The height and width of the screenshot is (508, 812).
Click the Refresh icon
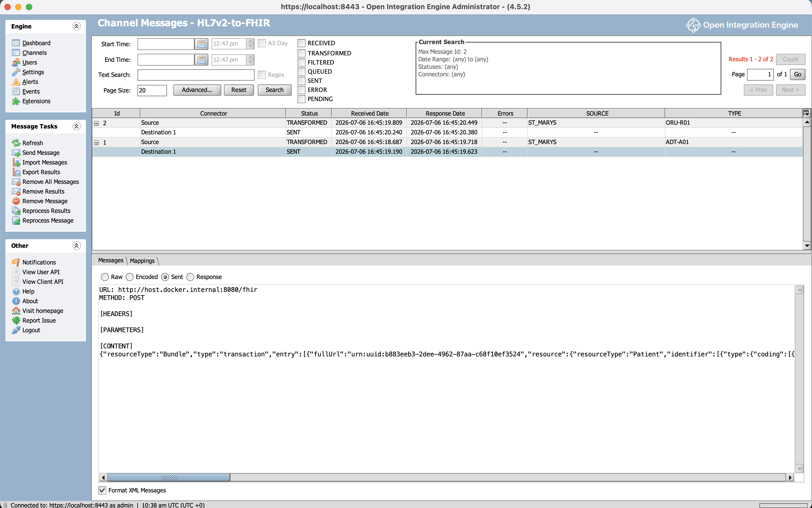click(16, 143)
